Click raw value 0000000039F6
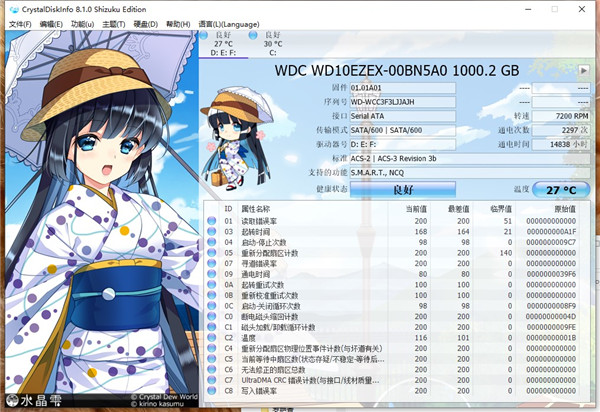The width and height of the screenshot is (600, 412). tap(551, 274)
